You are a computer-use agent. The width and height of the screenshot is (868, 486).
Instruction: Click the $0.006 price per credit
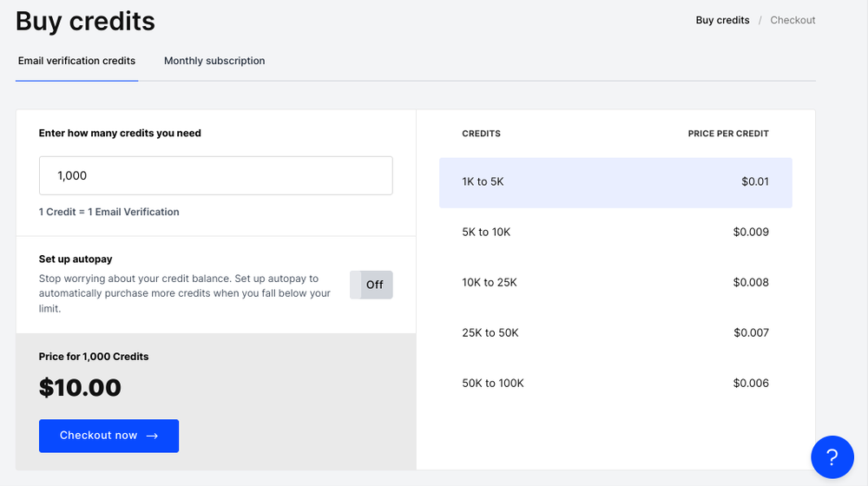(x=751, y=384)
